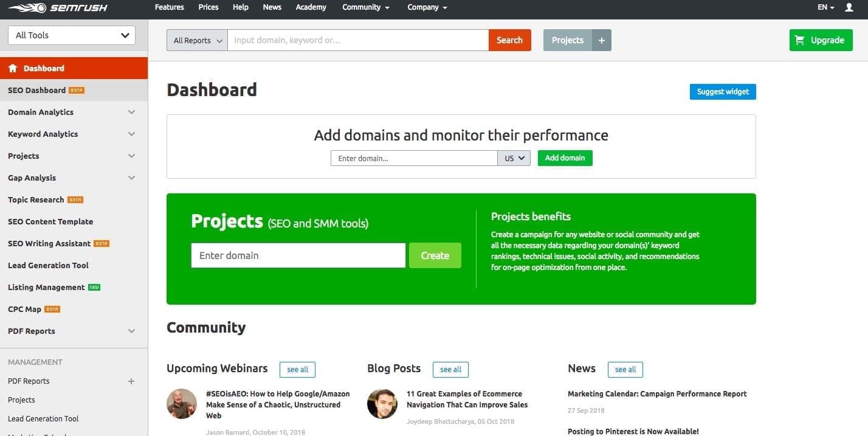Open the EN language dropdown
The image size is (868, 436).
pos(825,7)
